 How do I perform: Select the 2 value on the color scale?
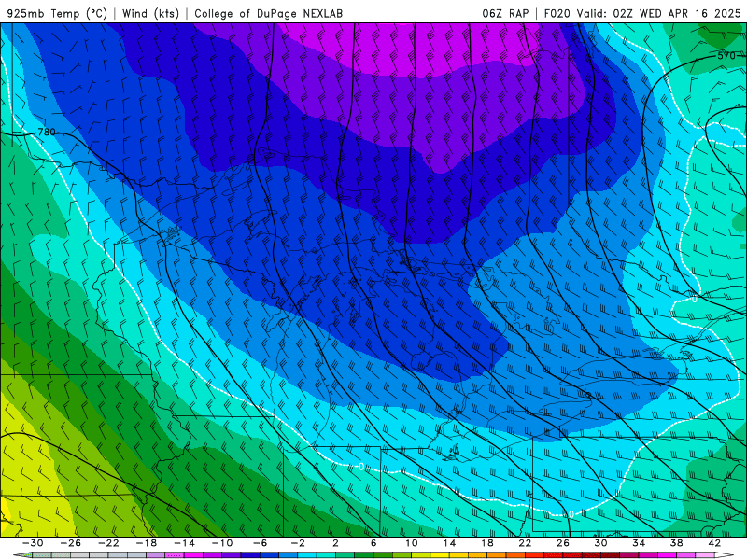coord(335,543)
